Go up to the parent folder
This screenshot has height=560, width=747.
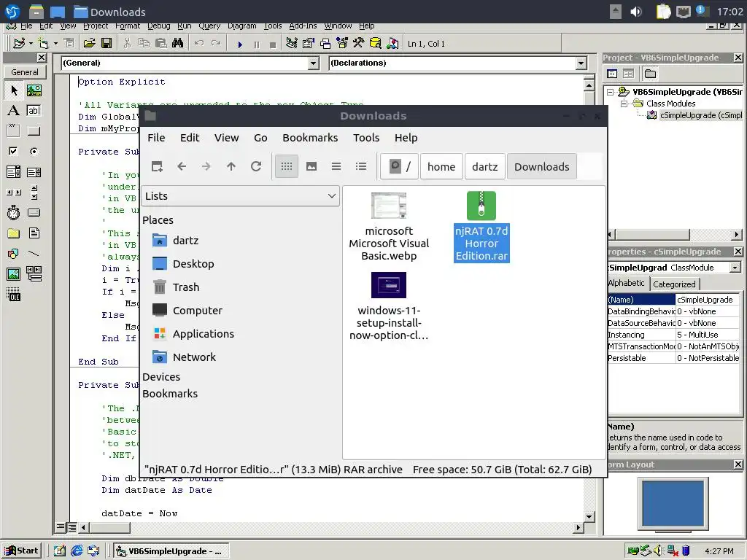coord(231,166)
